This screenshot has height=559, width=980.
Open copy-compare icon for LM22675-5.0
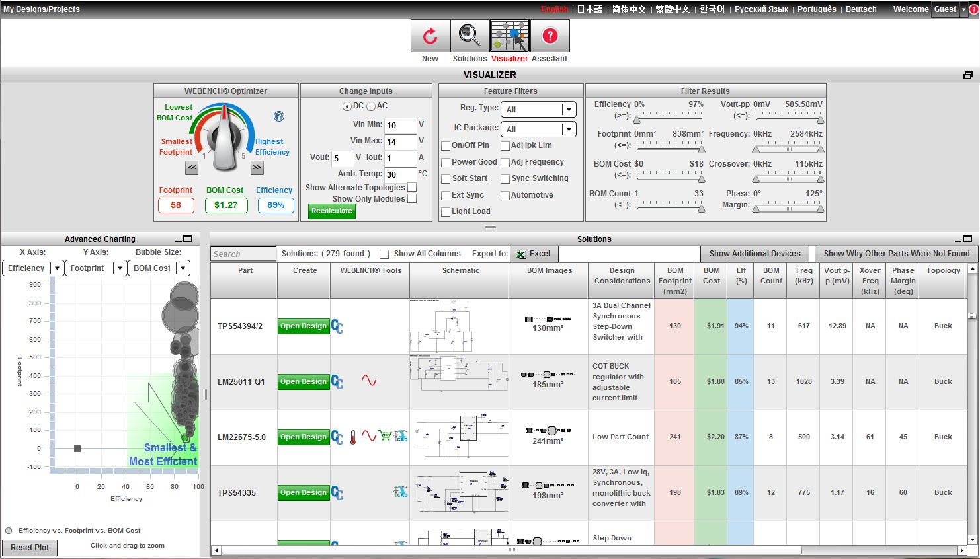[x=337, y=437]
